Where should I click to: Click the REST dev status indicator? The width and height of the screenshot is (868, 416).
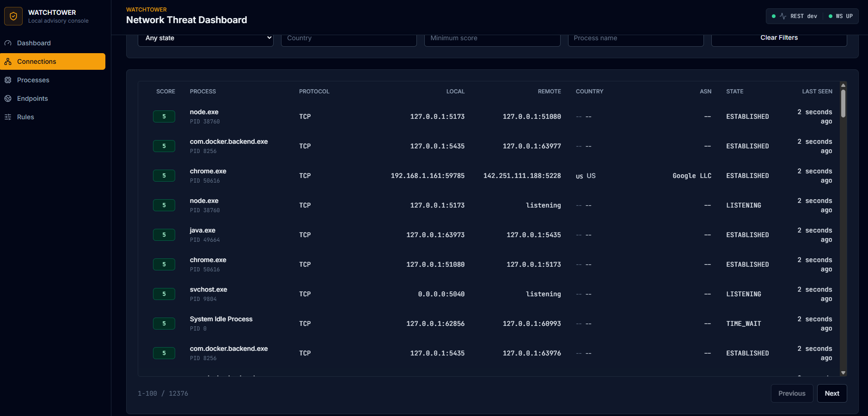pos(795,16)
